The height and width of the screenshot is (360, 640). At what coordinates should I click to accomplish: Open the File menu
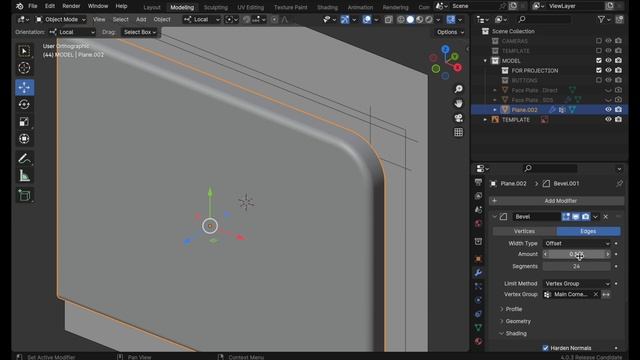[33, 6]
